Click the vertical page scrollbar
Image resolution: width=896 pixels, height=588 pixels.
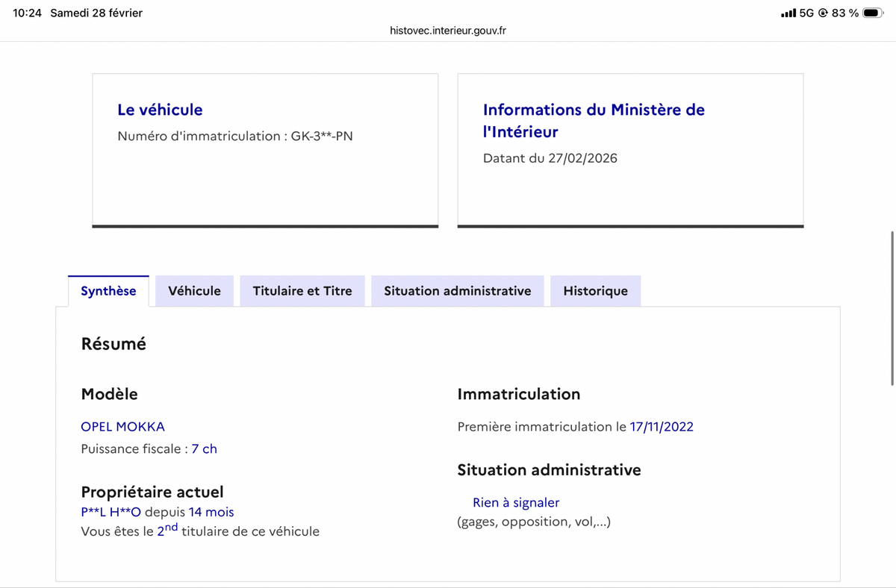(x=892, y=308)
